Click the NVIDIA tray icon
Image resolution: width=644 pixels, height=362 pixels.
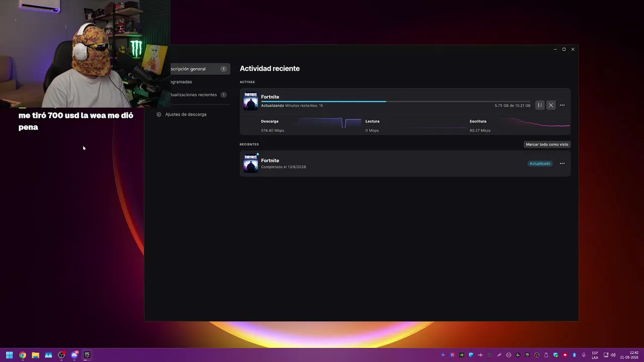461,355
